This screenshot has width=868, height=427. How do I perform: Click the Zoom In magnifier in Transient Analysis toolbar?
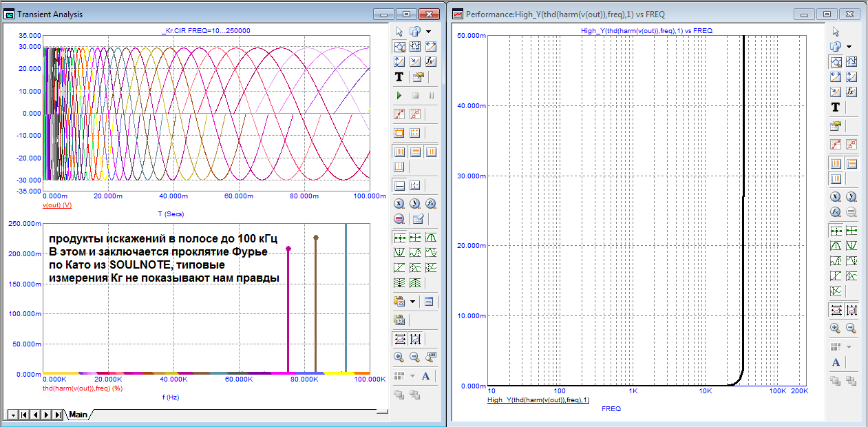click(x=399, y=357)
